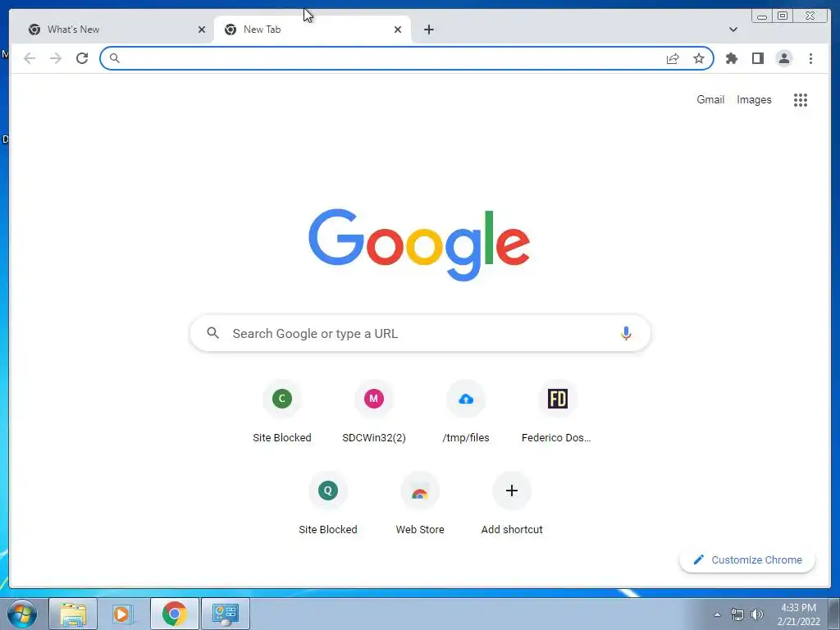
Task: Click the browser back arrow
Action: click(x=30, y=58)
